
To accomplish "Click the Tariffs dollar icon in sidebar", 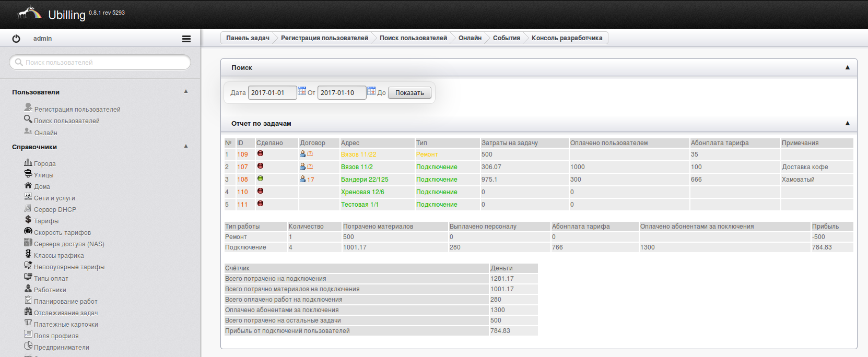I will pos(28,220).
